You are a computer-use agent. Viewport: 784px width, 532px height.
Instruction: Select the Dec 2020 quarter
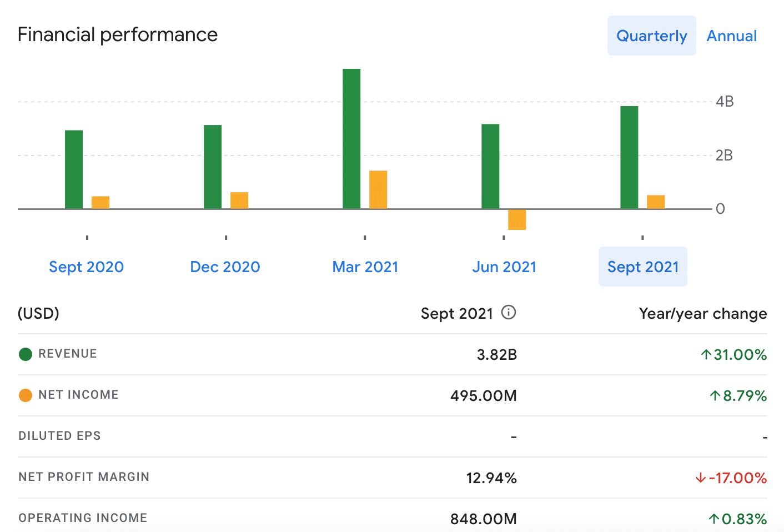[x=225, y=267]
